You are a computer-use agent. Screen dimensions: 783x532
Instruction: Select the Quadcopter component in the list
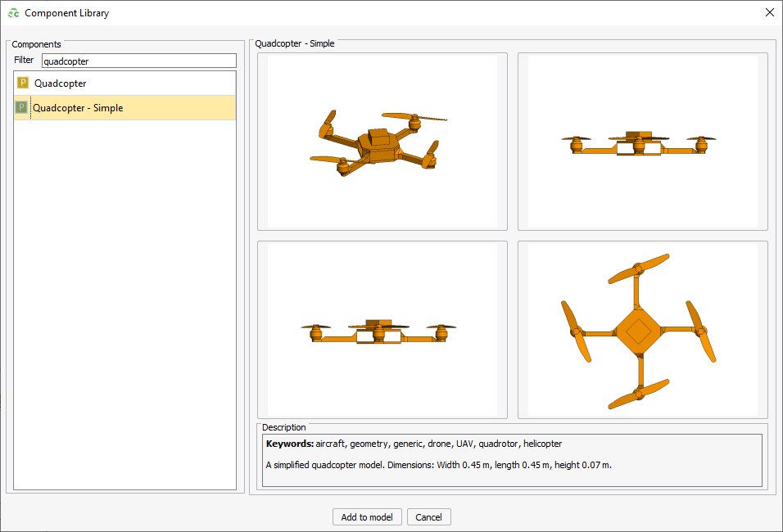[82, 83]
